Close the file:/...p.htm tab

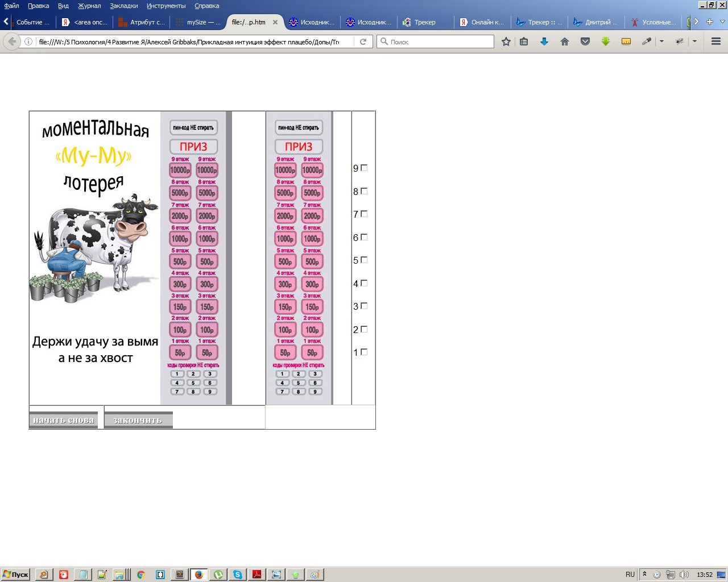coord(275,22)
